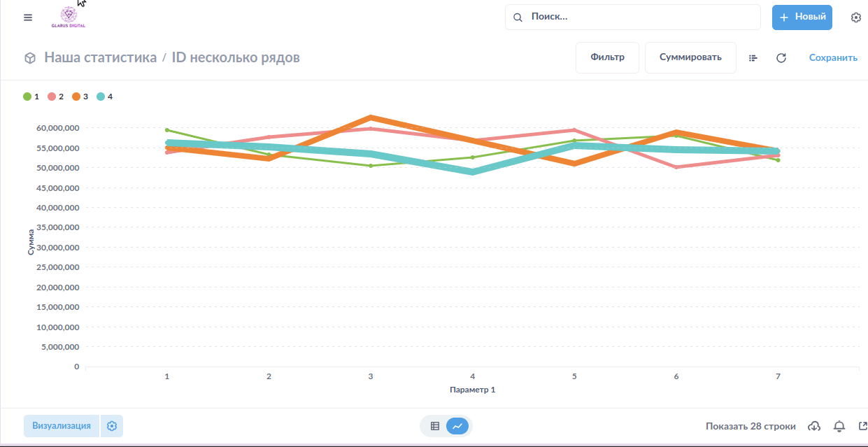Open the Суммировать panel
The width and height of the screenshot is (868, 447).
(690, 57)
